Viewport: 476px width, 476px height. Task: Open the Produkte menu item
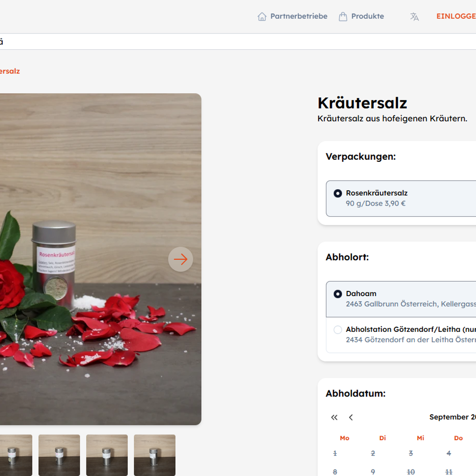[367, 16]
